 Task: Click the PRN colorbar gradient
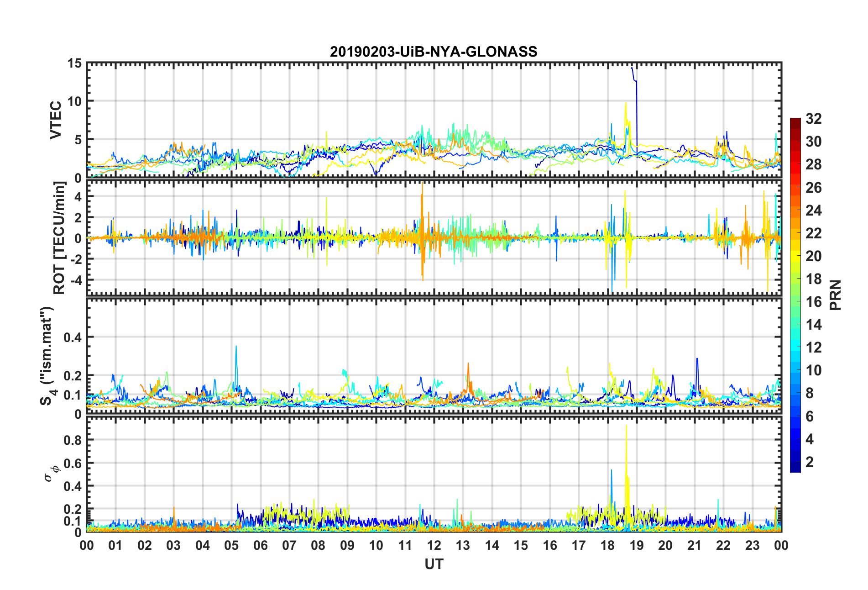tap(795, 295)
